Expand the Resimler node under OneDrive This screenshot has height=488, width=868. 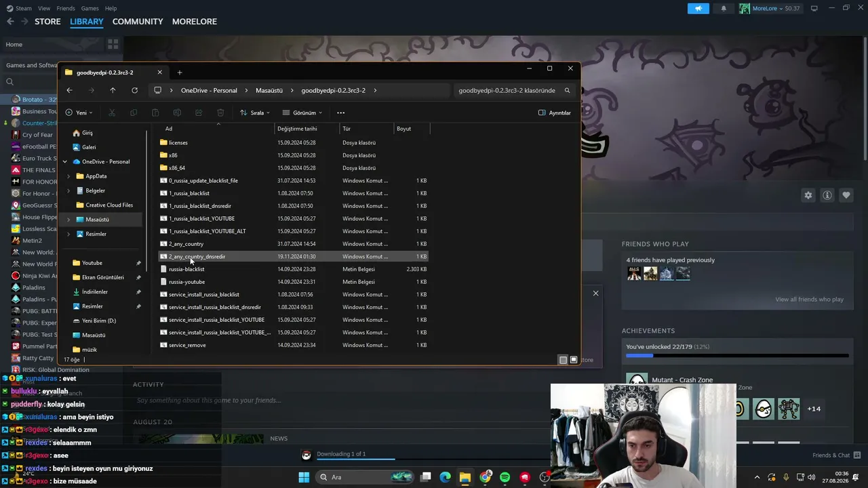[68, 234]
